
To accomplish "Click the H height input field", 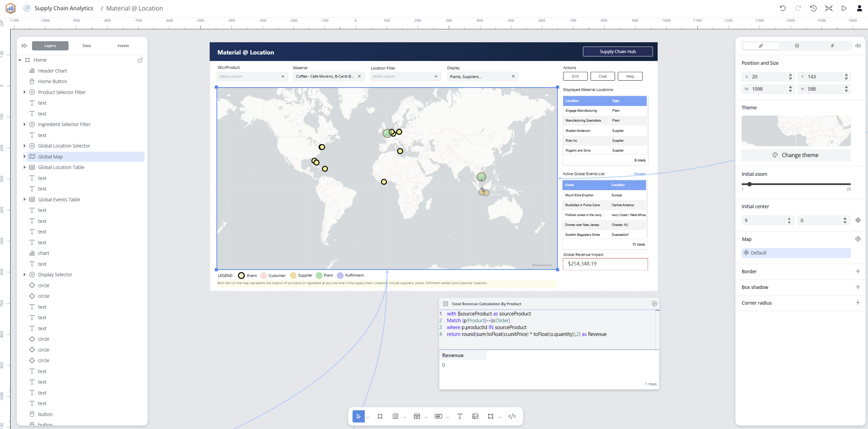I will (825, 89).
